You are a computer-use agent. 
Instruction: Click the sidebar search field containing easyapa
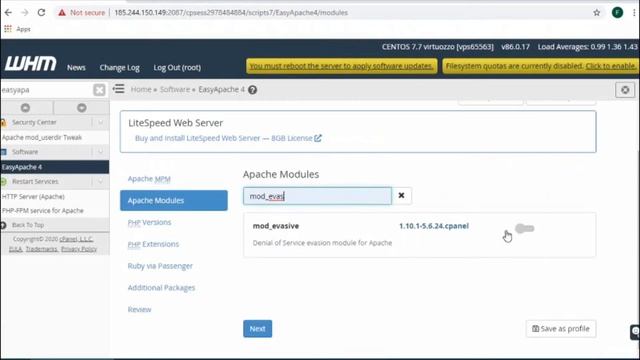(x=47, y=90)
